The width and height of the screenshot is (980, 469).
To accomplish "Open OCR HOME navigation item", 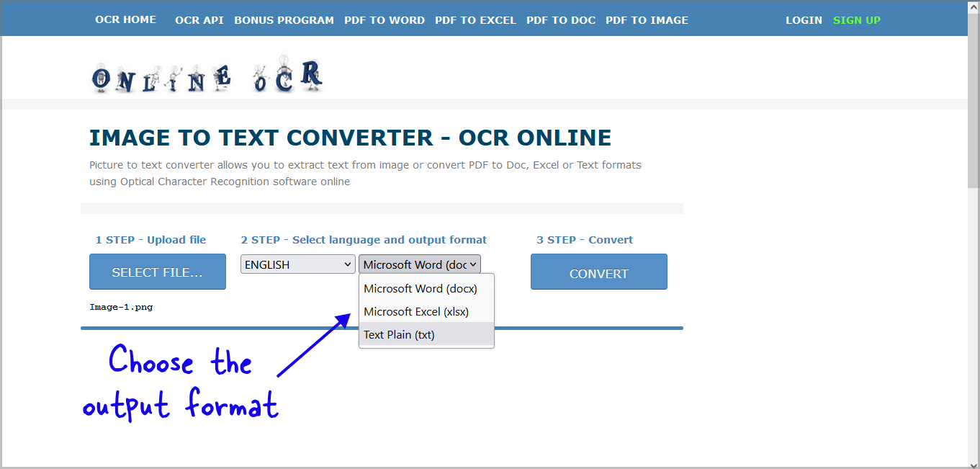I will coord(125,19).
